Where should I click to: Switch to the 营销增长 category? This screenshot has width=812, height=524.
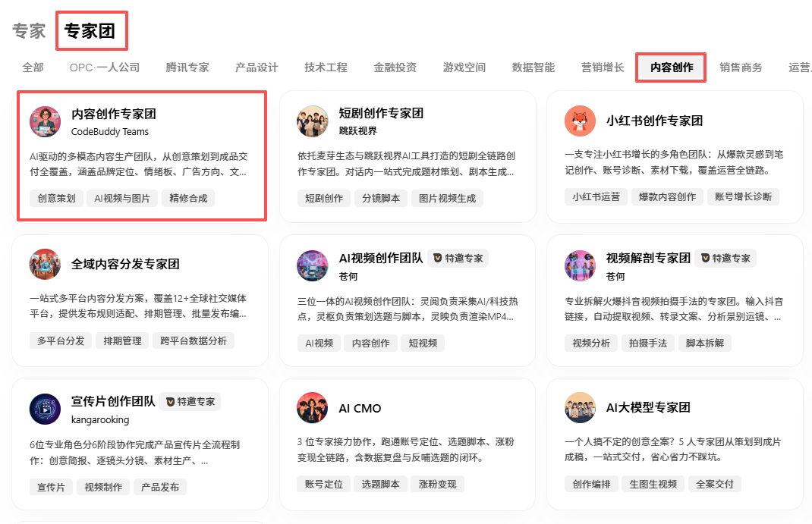[x=603, y=67]
